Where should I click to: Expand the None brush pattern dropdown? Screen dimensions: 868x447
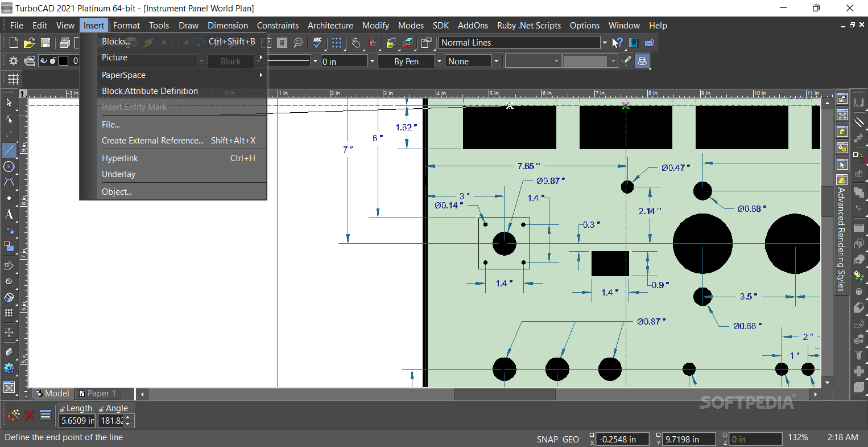[495, 61]
